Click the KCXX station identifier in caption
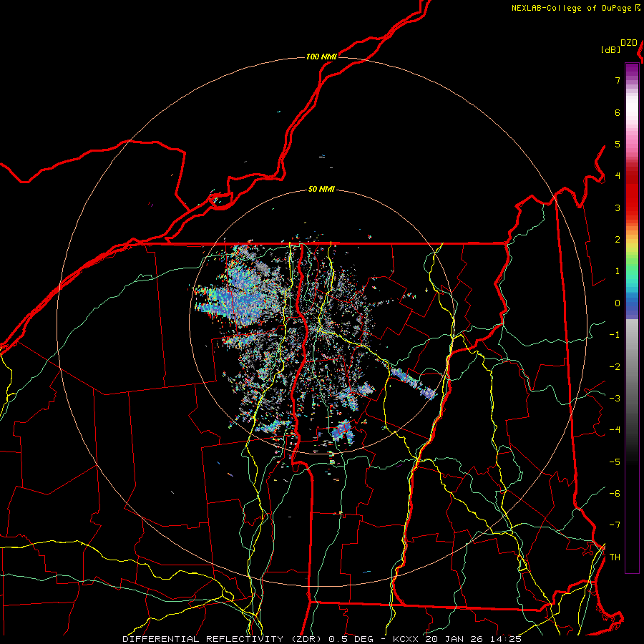This screenshot has height=644, width=644. click(x=406, y=639)
